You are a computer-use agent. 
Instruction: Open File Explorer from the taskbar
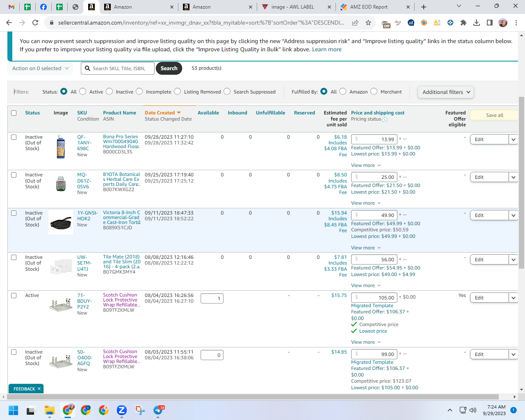click(50, 410)
